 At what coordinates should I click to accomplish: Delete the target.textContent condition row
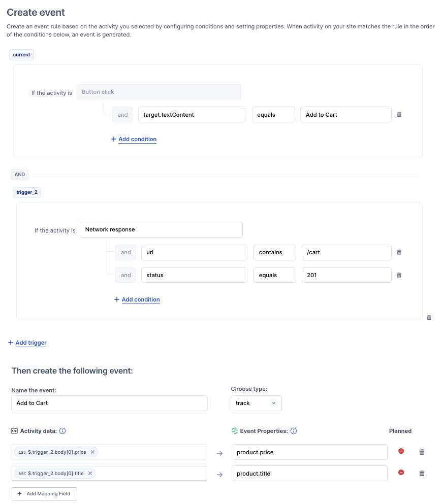pos(399,114)
